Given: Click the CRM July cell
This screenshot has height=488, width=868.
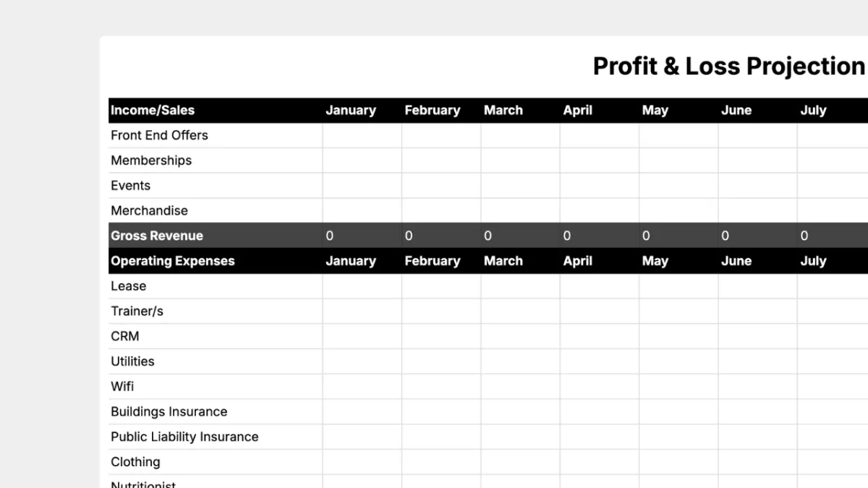Looking at the screenshot, I should point(833,336).
